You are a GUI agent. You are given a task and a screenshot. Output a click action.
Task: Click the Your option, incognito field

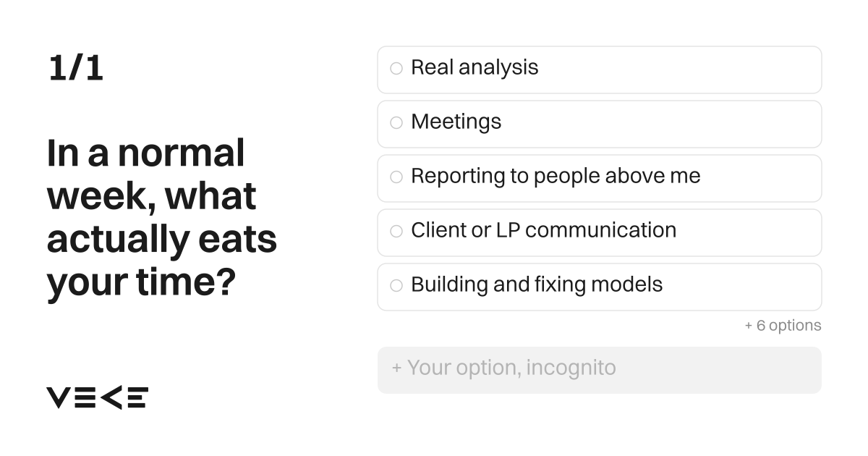coord(600,370)
